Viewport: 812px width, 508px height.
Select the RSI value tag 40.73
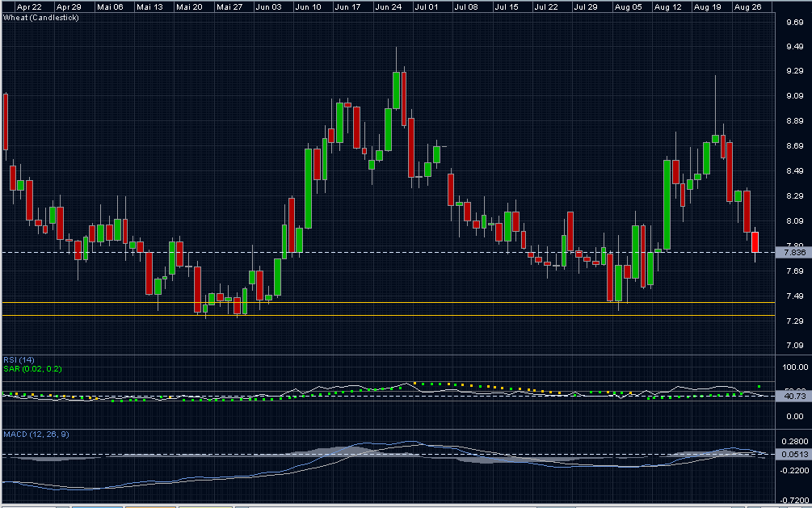794,397
